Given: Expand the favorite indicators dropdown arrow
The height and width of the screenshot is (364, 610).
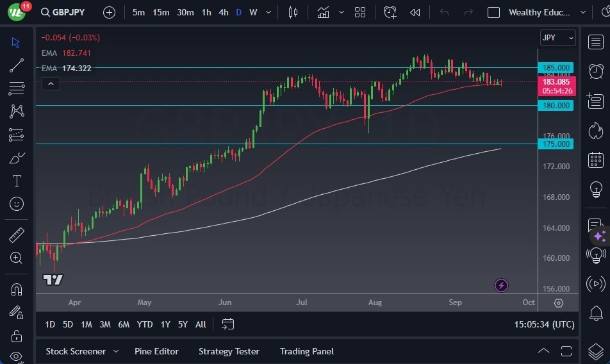Looking at the screenshot, I should 342,12.
